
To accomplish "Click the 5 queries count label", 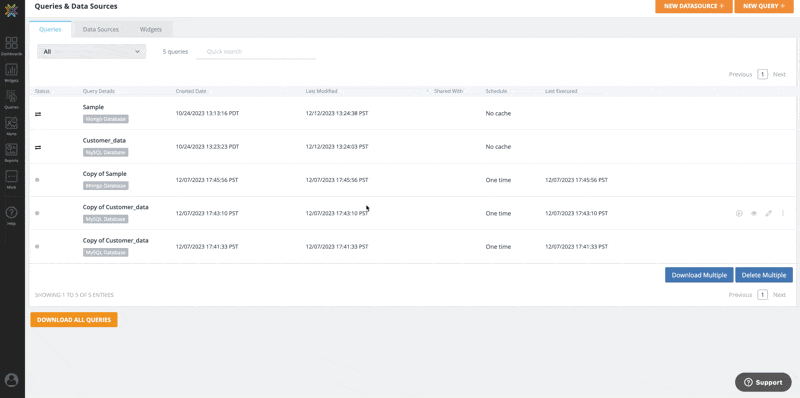I will [x=175, y=52].
